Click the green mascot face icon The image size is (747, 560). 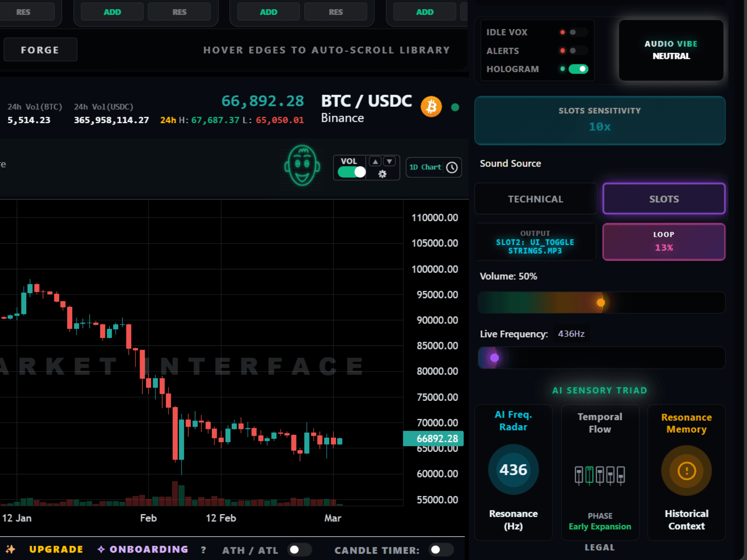pos(302,166)
